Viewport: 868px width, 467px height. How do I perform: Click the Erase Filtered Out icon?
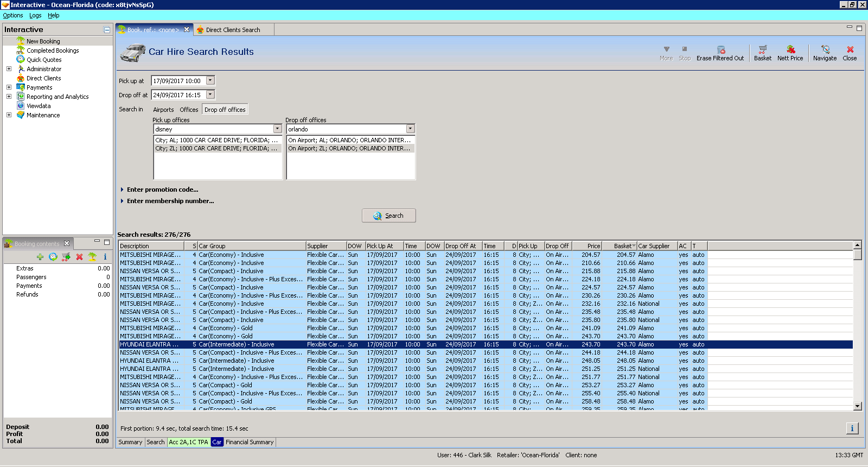[720, 49]
